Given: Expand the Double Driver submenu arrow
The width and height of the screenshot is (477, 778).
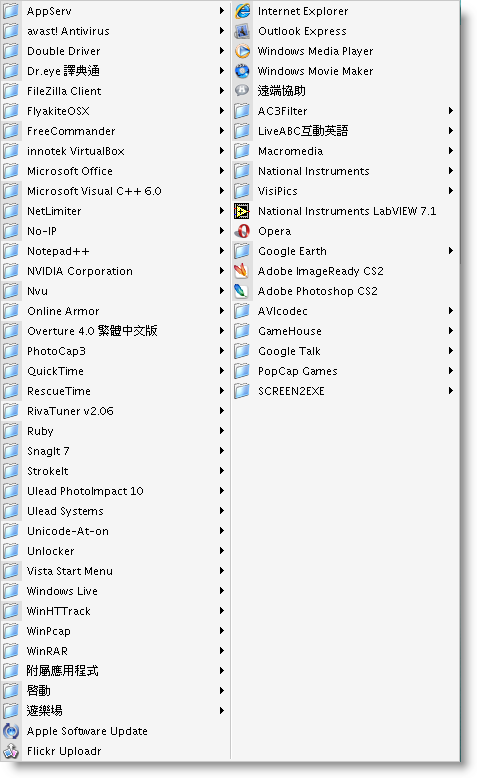Looking at the screenshot, I should pos(222,51).
